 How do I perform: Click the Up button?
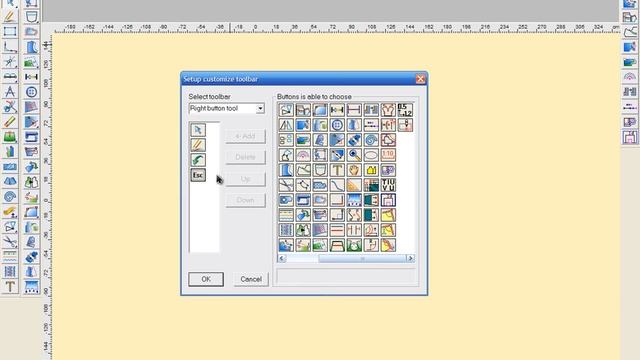tap(245, 179)
